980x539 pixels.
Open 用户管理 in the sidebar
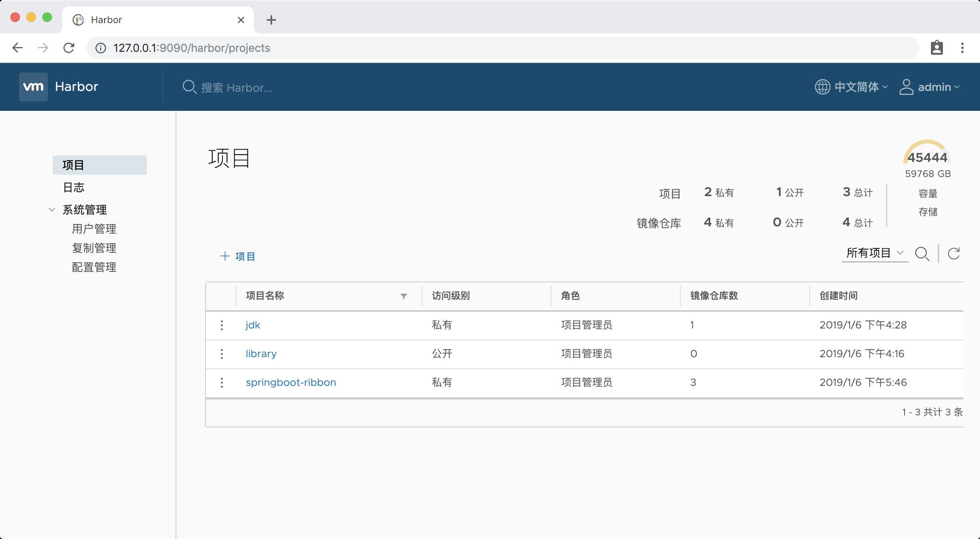point(94,229)
